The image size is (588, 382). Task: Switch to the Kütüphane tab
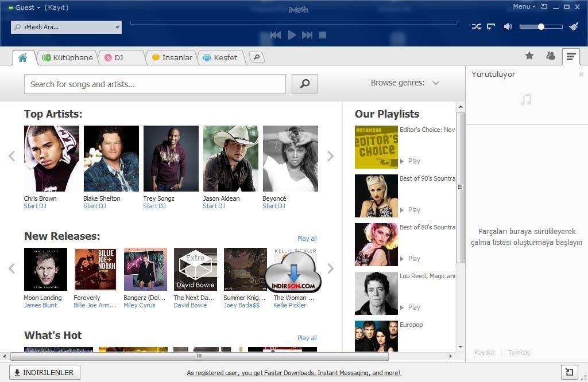coord(68,58)
